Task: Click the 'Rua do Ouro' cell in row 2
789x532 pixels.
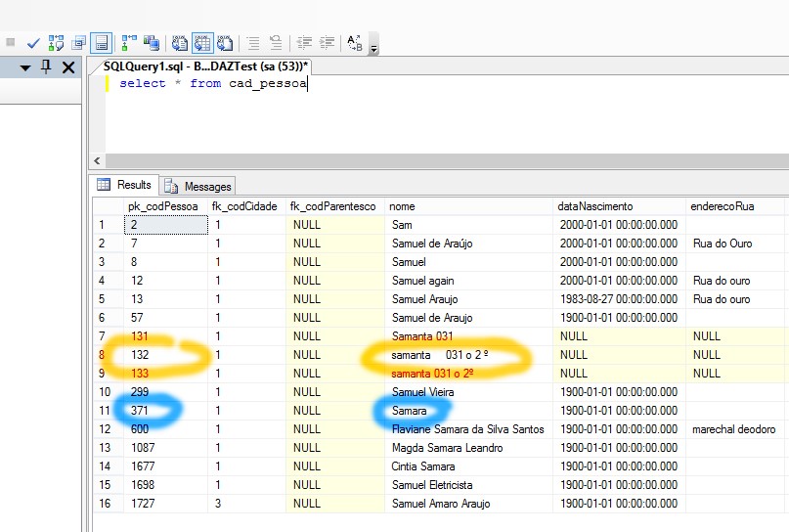Action: pos(735,244)
